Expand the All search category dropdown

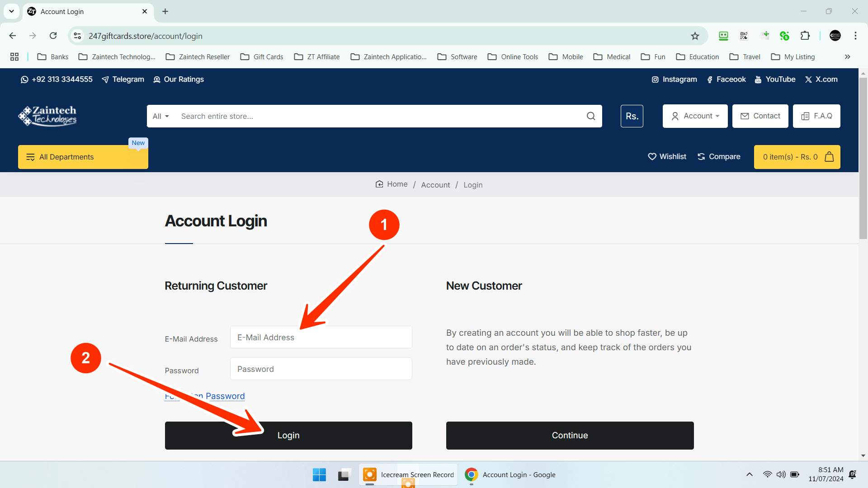(x=160, y=116)
